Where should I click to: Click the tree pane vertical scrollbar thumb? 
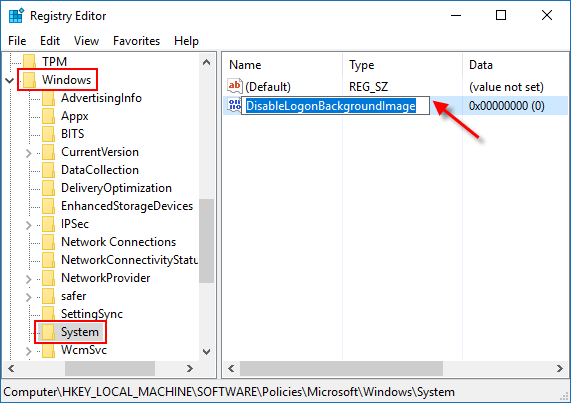tap(206, 241)
